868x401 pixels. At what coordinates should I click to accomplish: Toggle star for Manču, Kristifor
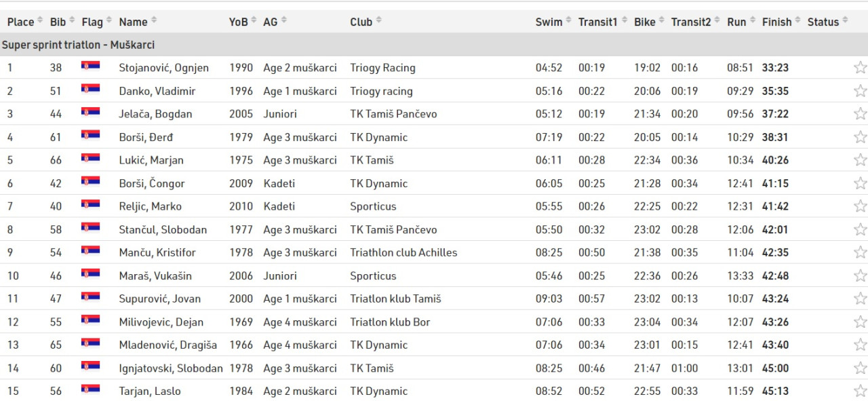point(860,252)
